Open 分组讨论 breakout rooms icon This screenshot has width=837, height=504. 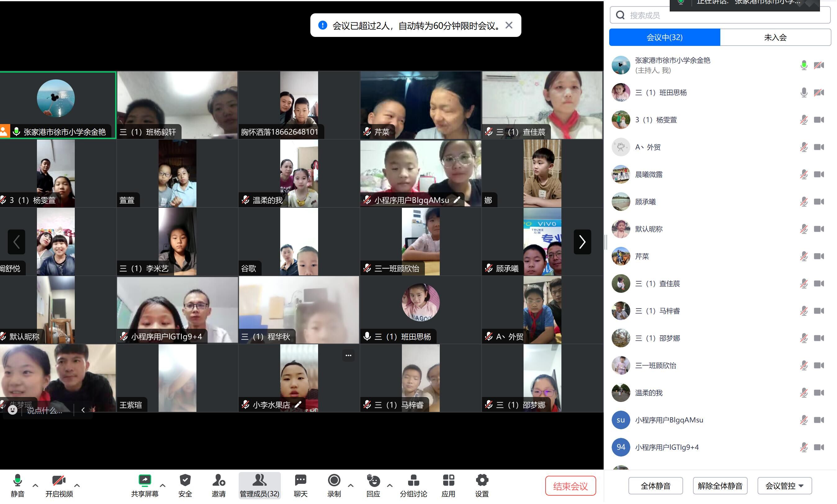pos(413,480)
